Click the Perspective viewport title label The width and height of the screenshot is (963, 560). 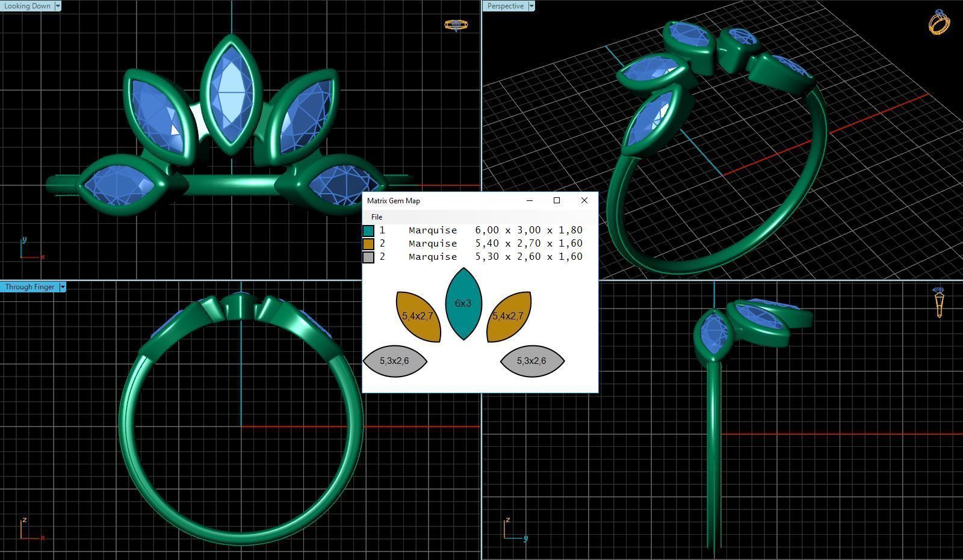pos(506,5)
